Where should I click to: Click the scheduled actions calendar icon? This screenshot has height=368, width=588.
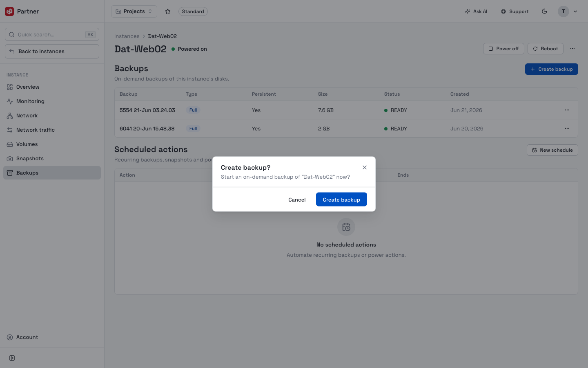click(346, 227)
